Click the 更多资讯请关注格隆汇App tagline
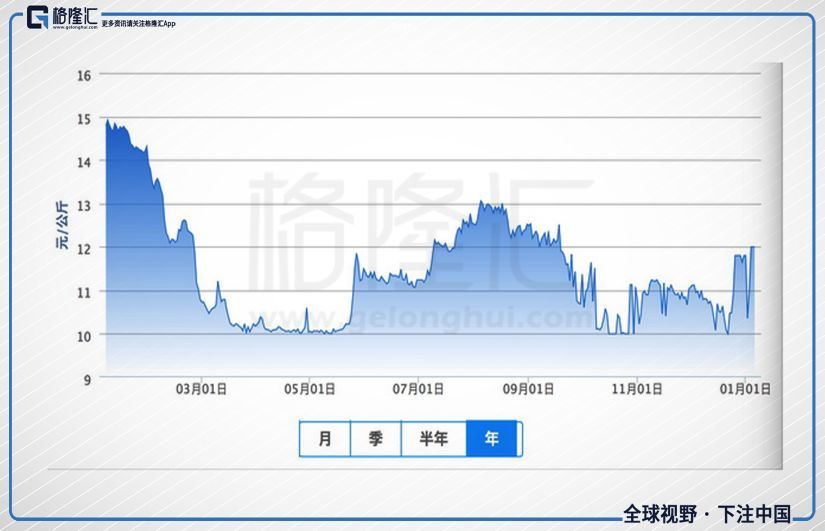 (138, 25)
